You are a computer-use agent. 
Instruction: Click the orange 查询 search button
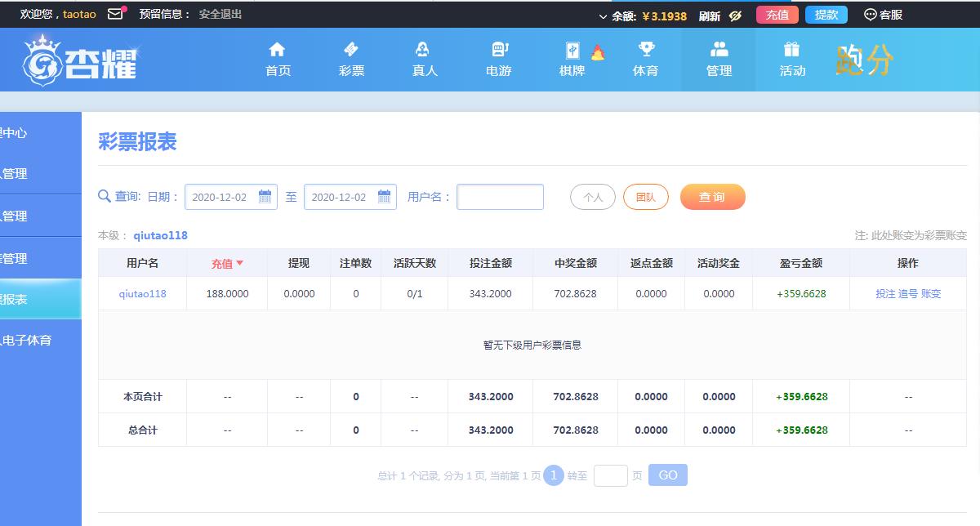(x=713, y=197)
